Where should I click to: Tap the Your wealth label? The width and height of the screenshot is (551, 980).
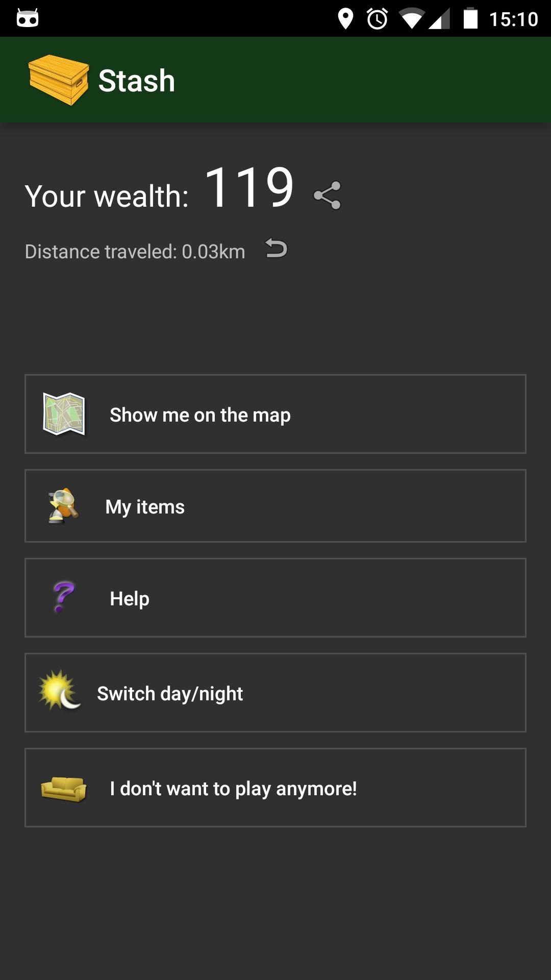107,196
